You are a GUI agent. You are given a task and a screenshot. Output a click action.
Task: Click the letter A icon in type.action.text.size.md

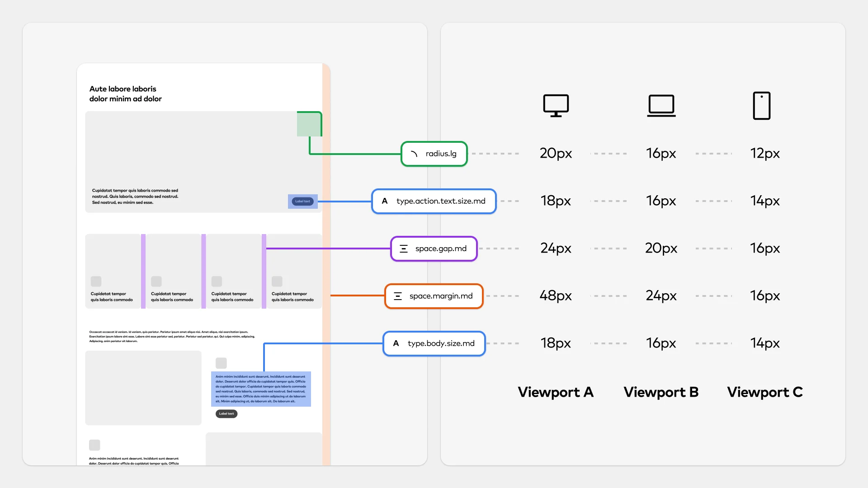385,201
